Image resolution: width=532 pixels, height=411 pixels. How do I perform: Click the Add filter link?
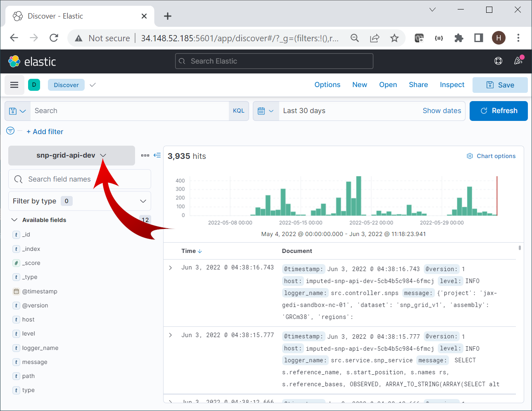(x=45, y=132)
